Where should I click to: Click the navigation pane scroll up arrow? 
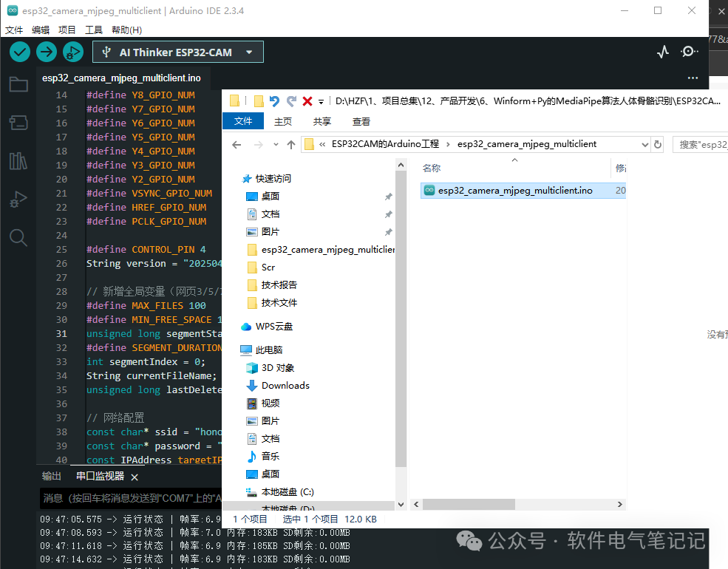[401, 165]
